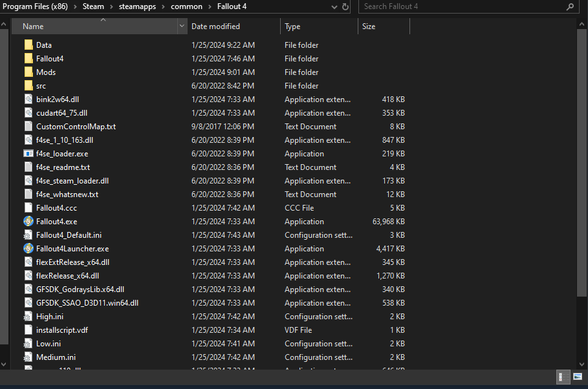Click the Fallout 4 breadcrumb

[232, 6]
